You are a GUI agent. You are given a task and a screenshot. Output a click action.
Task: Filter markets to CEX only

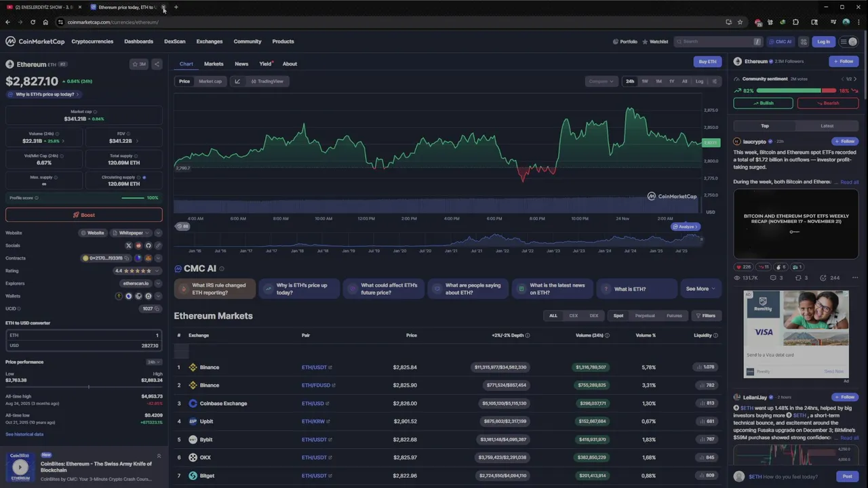click(574, 316)
